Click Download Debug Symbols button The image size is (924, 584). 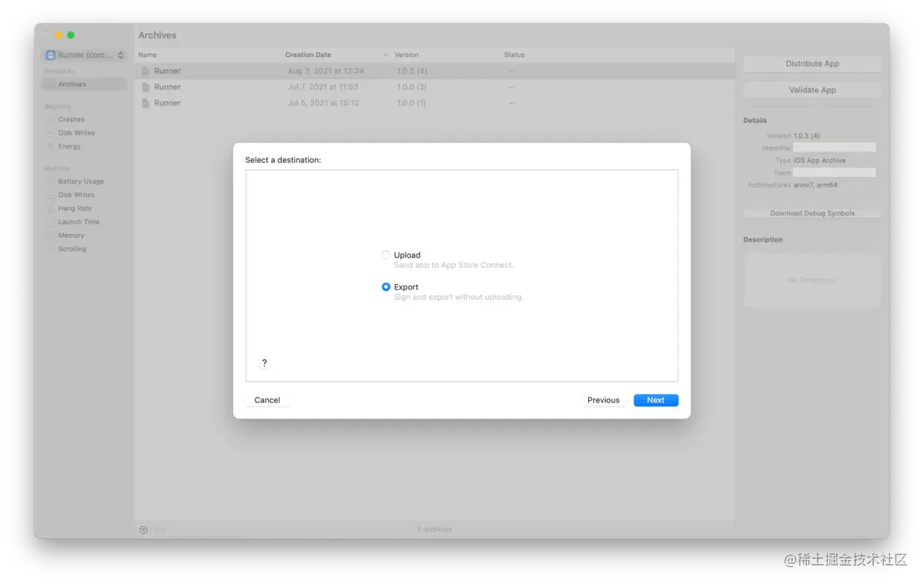click(812, 213)
